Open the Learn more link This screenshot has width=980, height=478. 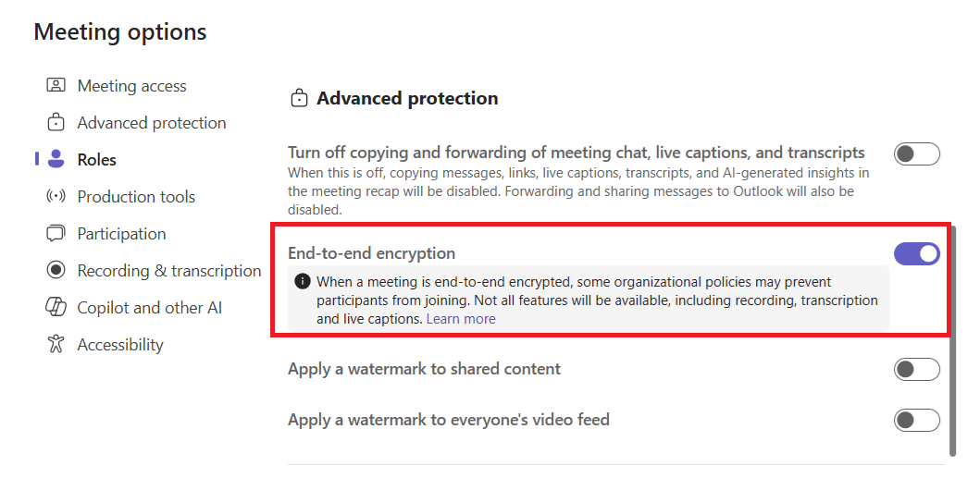click(461, 319)
